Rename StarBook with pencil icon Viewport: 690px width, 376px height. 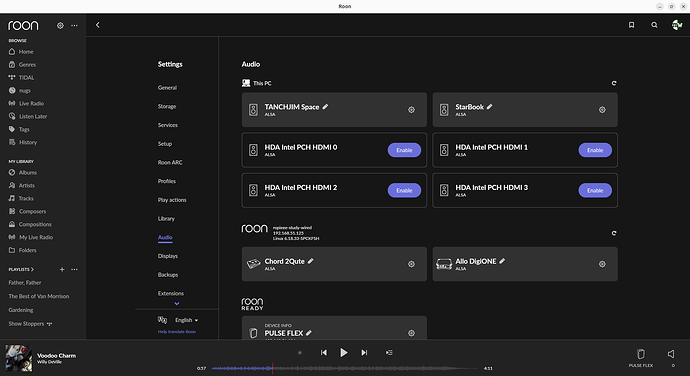click(489, 107)
